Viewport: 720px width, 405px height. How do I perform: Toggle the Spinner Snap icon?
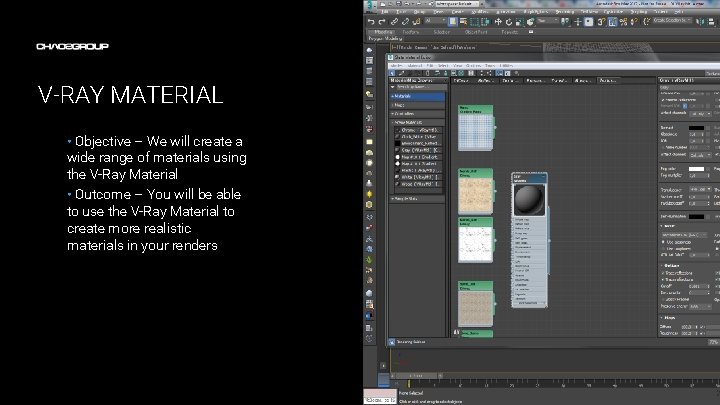[635, 22]
